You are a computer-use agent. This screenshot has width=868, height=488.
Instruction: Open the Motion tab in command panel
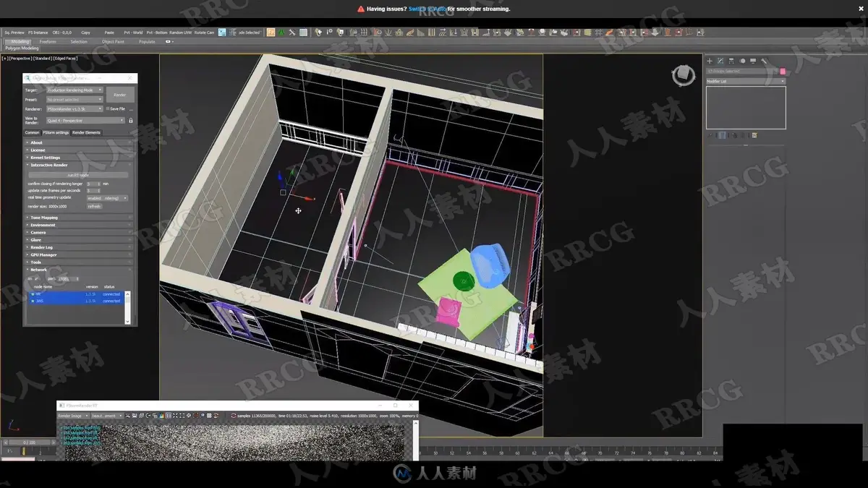(x=742, y=61)
